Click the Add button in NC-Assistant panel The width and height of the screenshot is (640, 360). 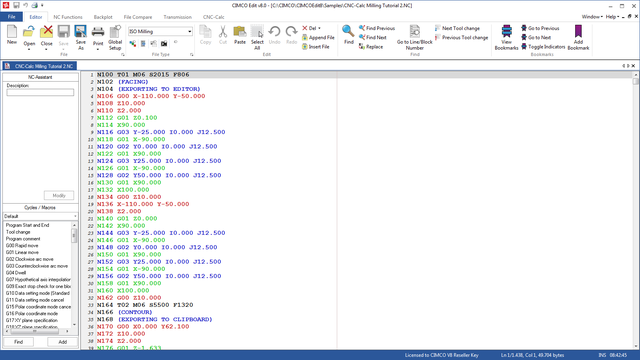(x=62, y=342)
